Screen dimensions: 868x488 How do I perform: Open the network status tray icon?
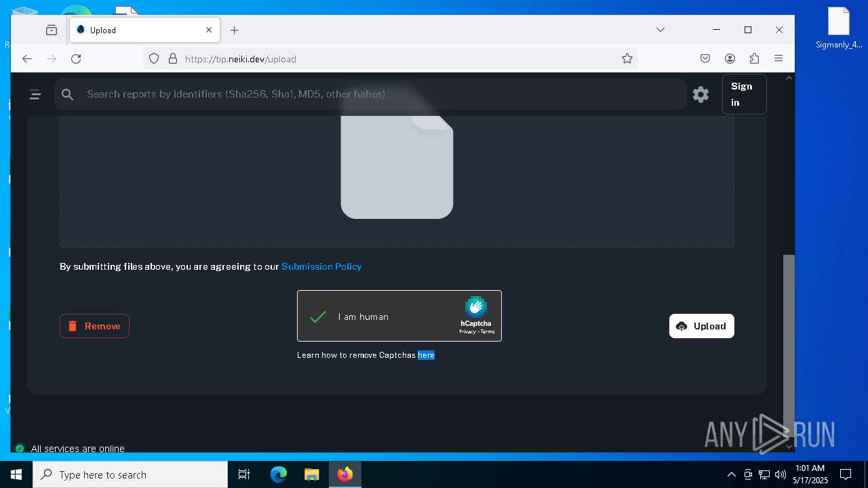pyautogui.click(x=764, y=474)
